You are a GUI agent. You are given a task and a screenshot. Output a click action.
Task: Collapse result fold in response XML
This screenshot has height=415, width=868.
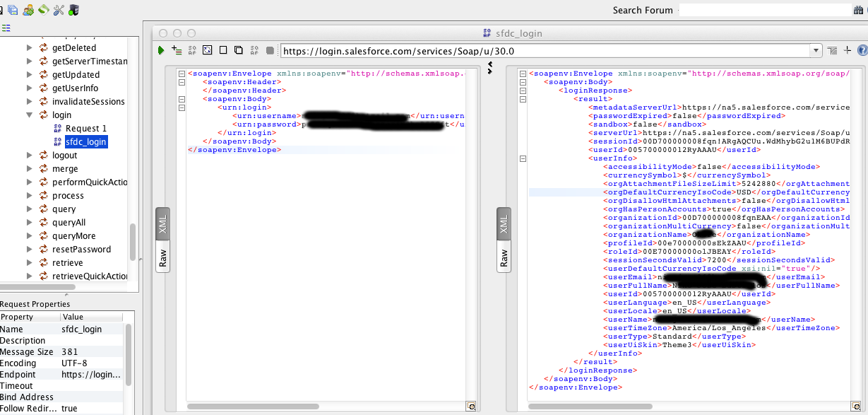point(523,99)
